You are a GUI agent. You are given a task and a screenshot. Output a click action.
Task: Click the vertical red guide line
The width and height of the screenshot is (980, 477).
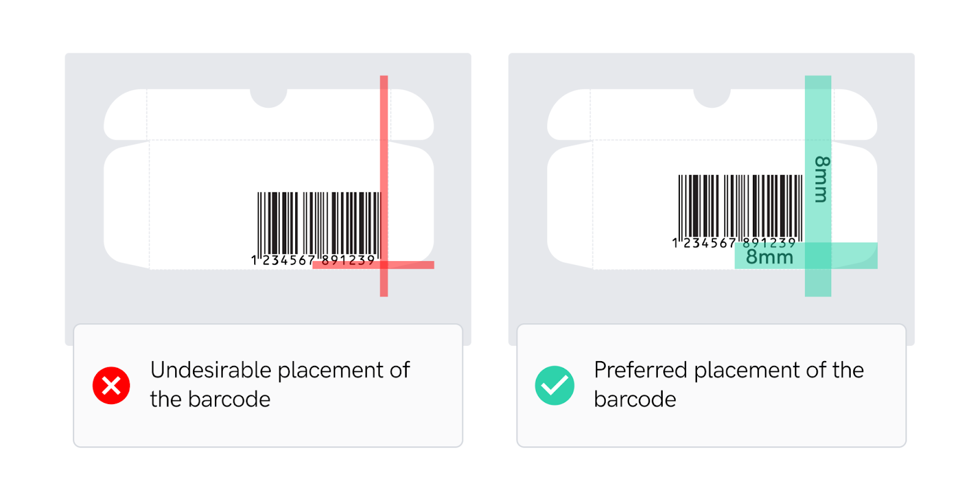[x=383, y=186]
